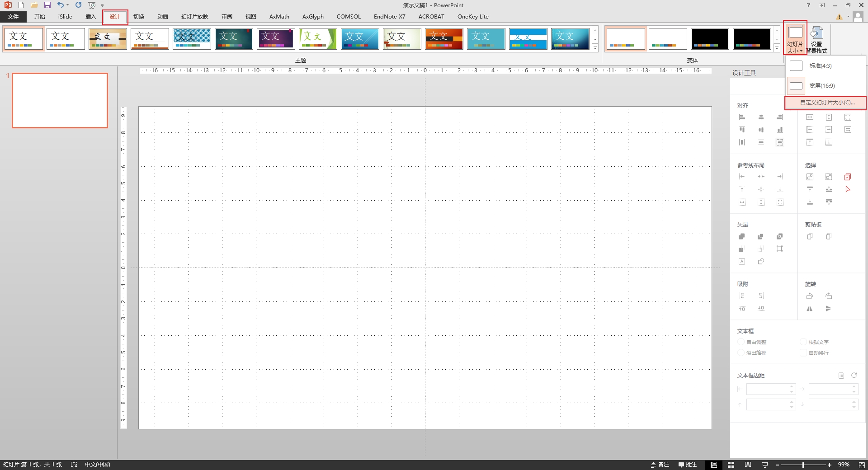The image size is (868, 470).
Task: Select 标准(4:3) slide size option
Action: point(826,66)
